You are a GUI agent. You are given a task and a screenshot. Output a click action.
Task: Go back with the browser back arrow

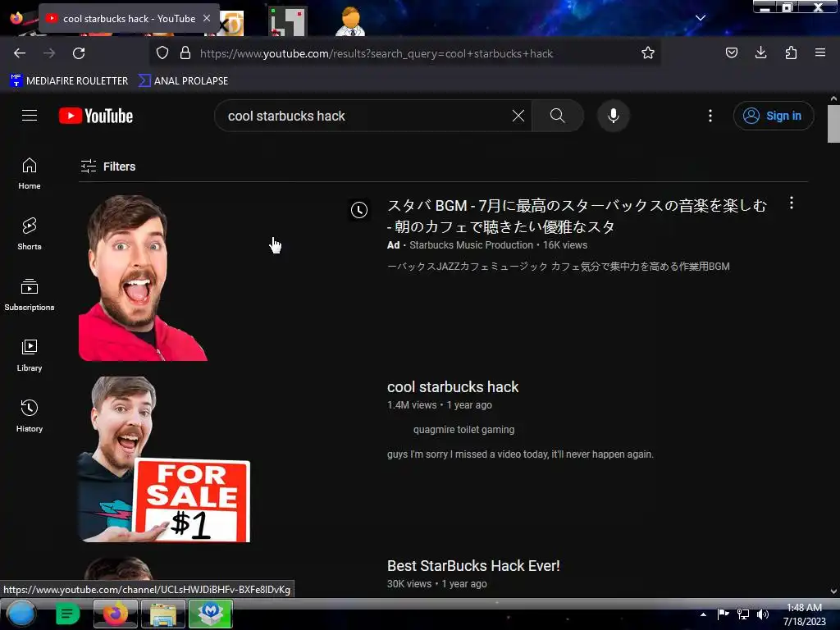click(20, 53)
